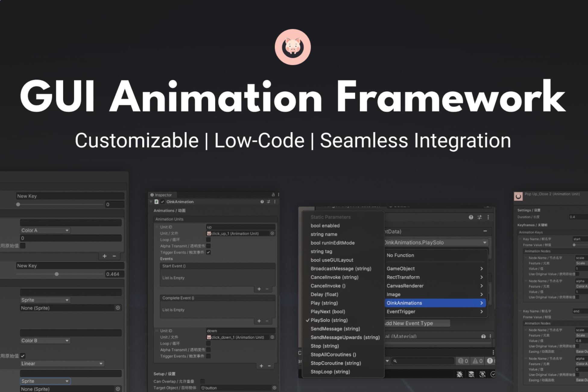Open OinkAnimation component preset settings icon
588x392 pixels.
point(268,202)
